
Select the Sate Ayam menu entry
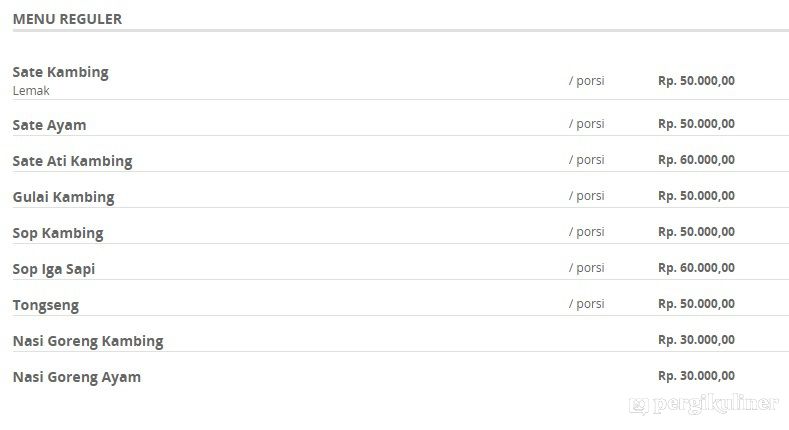[x=49, y=125]
